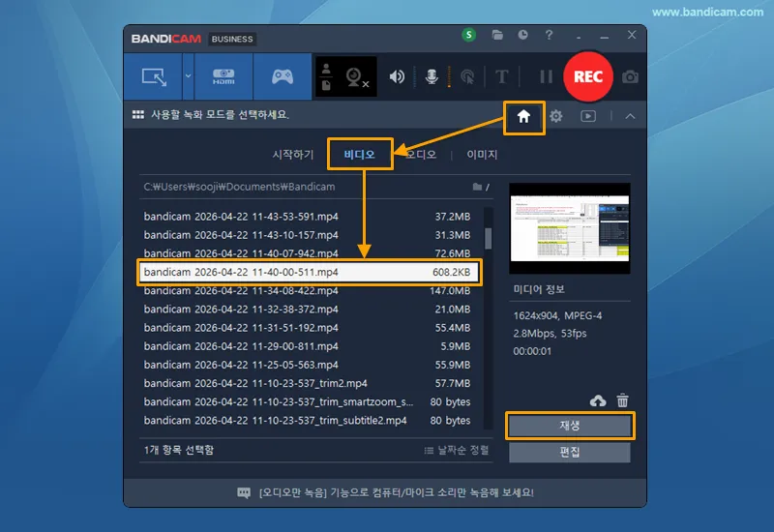Take a screenshot with camera icon
The image size is (774, 532).
(630, 77)
